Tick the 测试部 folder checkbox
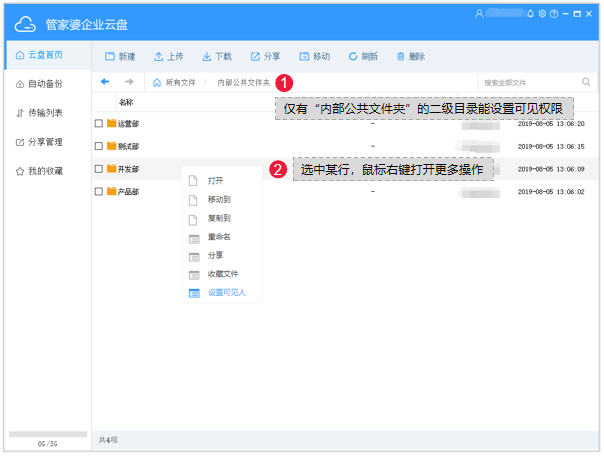Viewport: 604px width, 456px height. coord(98,147)
